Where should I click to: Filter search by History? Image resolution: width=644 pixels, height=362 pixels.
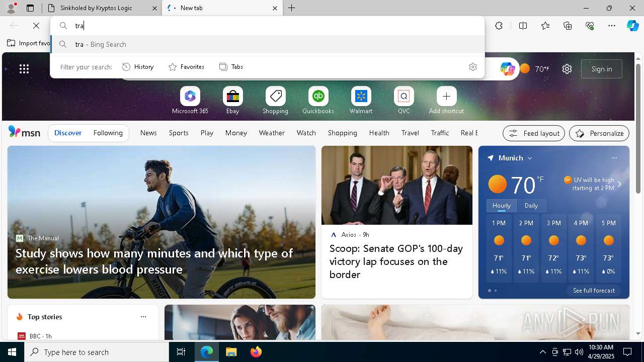tap(138, 67)
